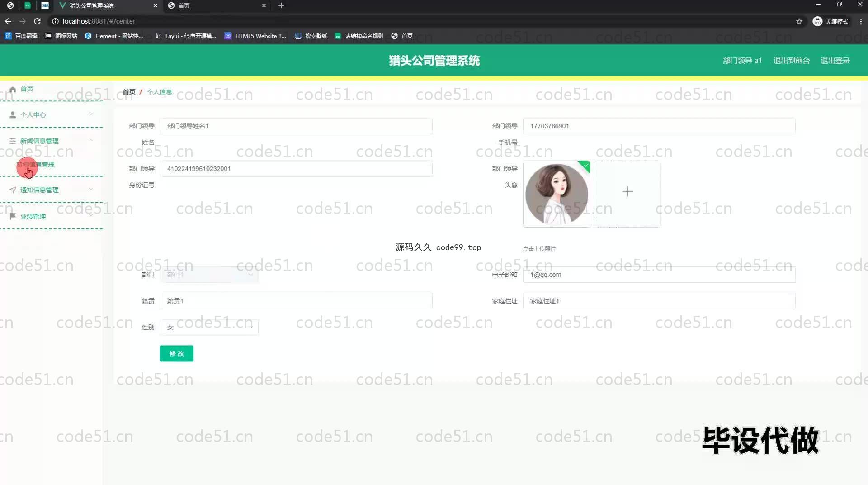Click the flag icon beside 业绩管理
Viewport: 868px width, 485px height.
13,216
